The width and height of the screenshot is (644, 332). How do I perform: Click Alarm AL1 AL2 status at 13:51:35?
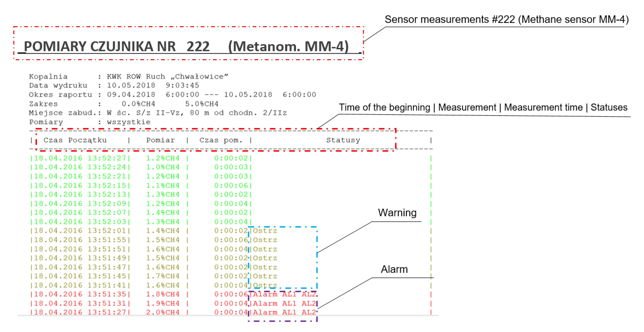[x=285, y=294]
